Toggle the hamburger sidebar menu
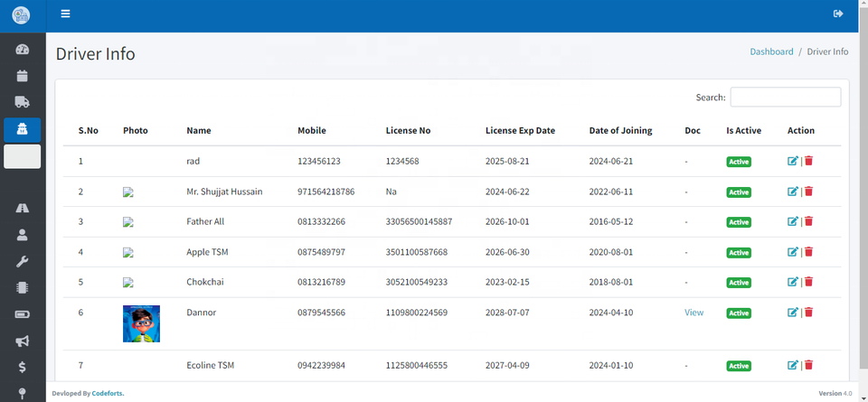The height and width of the screenshot is (402, 868). (x=65, y=14)
